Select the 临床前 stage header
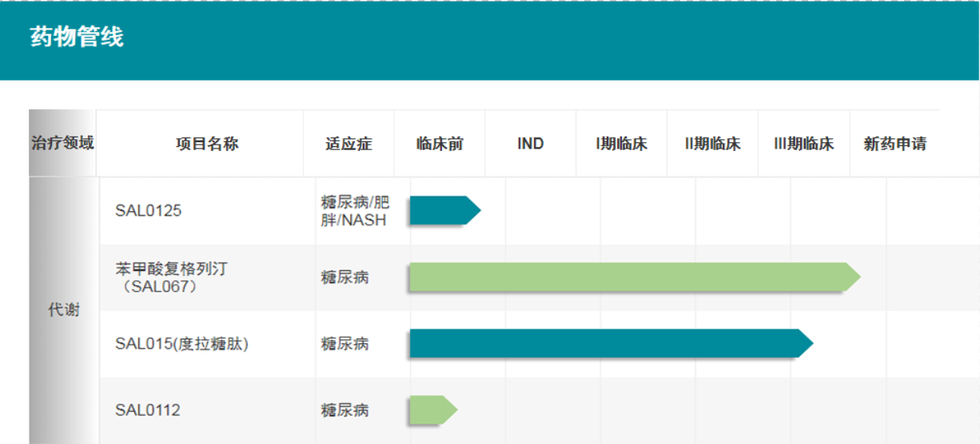This screenshot has width=980, height=444. pyautogui.click(x=440, y=144)
